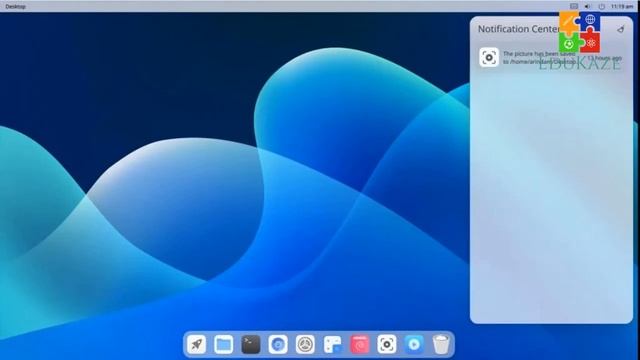The height and width of the screenshot is (360, 640).
Task: Open the Trash bin in the dock
Action: [441, 344]
